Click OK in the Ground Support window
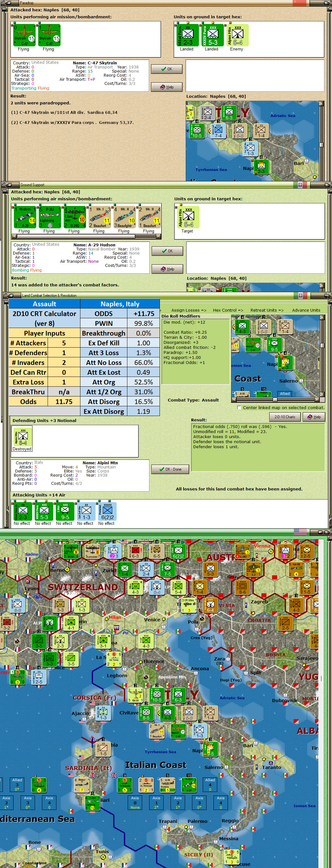This screenshot has height=868, width=332. [x=167, y=251]
